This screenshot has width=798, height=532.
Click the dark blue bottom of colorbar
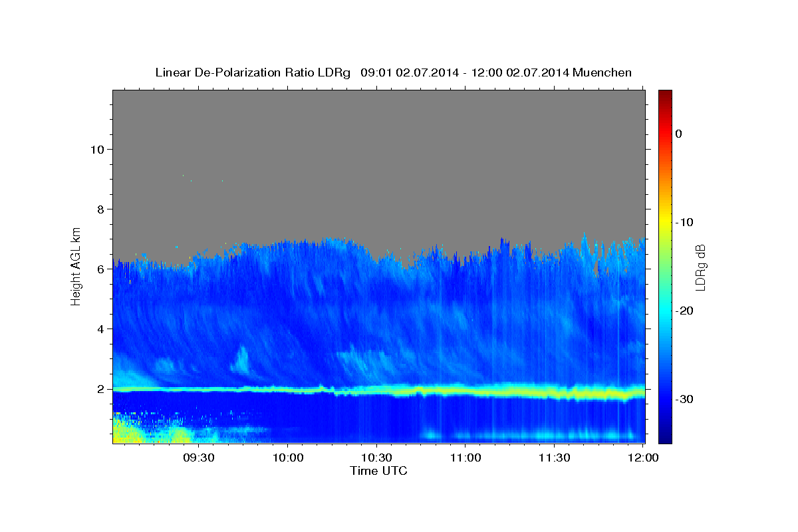pos(665,438)
